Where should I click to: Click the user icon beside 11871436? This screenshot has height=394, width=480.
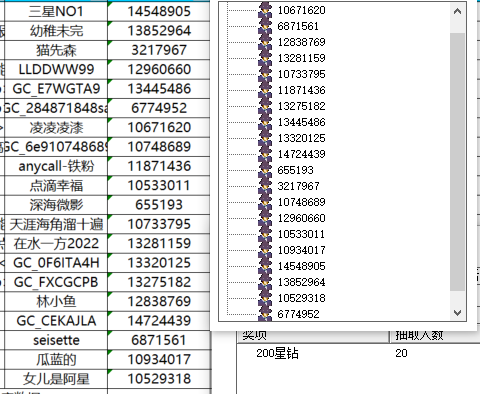click(x=265, y=90)
